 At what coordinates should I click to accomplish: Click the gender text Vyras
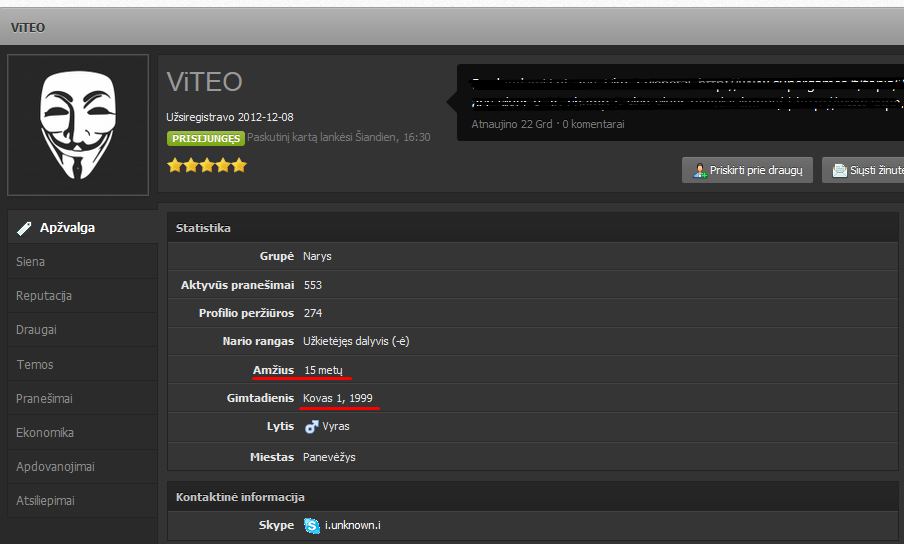click(x=336, y=426)
